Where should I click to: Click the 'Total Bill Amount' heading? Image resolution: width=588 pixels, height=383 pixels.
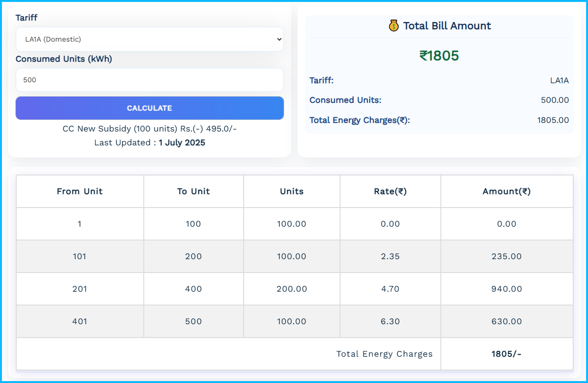447,26
